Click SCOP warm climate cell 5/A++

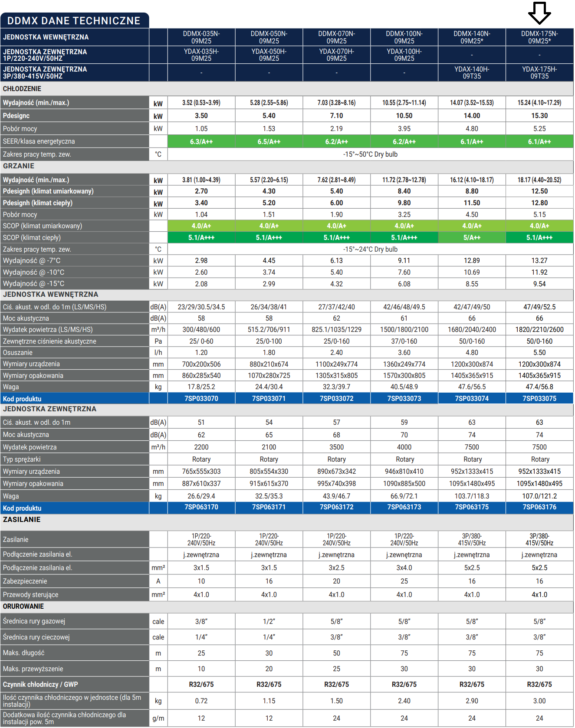pos(472,237)
